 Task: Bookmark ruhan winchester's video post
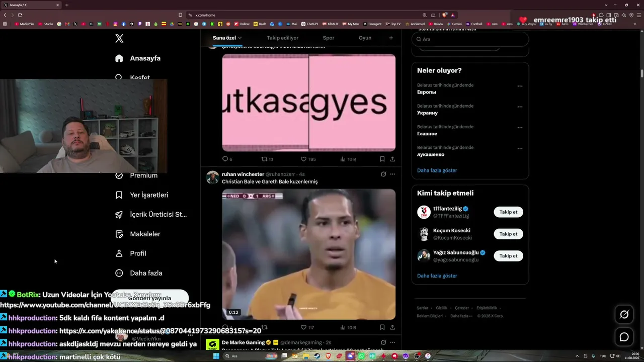(x=382, y=327)
